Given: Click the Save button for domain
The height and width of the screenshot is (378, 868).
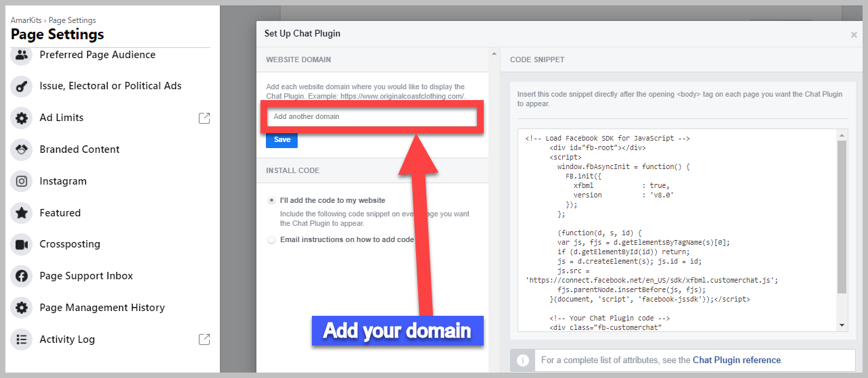Looking at the screenshot, I should click(x=281, y=140).
